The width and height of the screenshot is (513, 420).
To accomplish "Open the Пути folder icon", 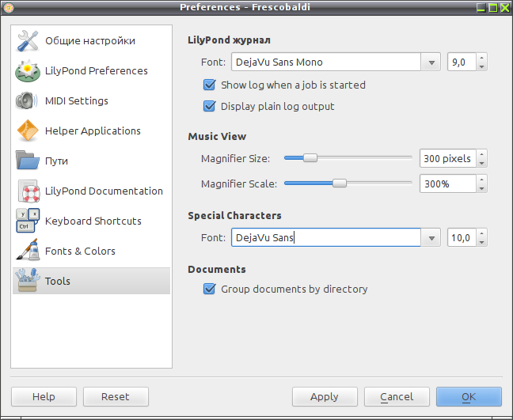I will (x=28, y=161).
